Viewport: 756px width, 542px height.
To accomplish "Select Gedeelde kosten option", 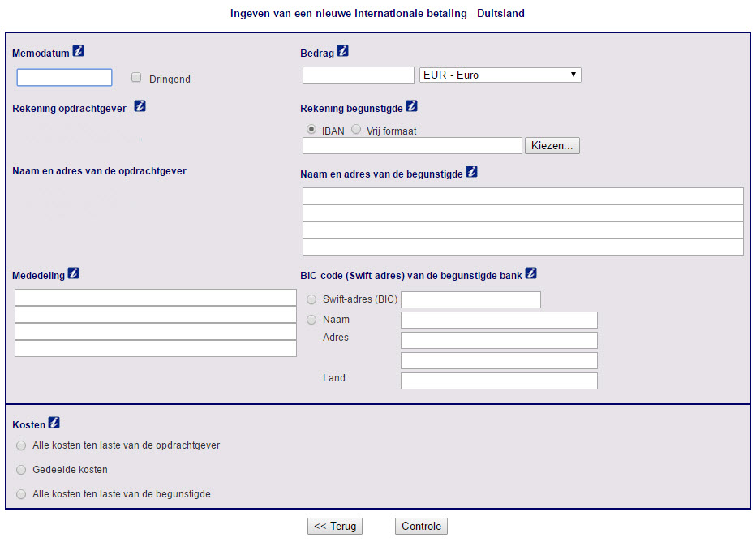I will 21,470.
